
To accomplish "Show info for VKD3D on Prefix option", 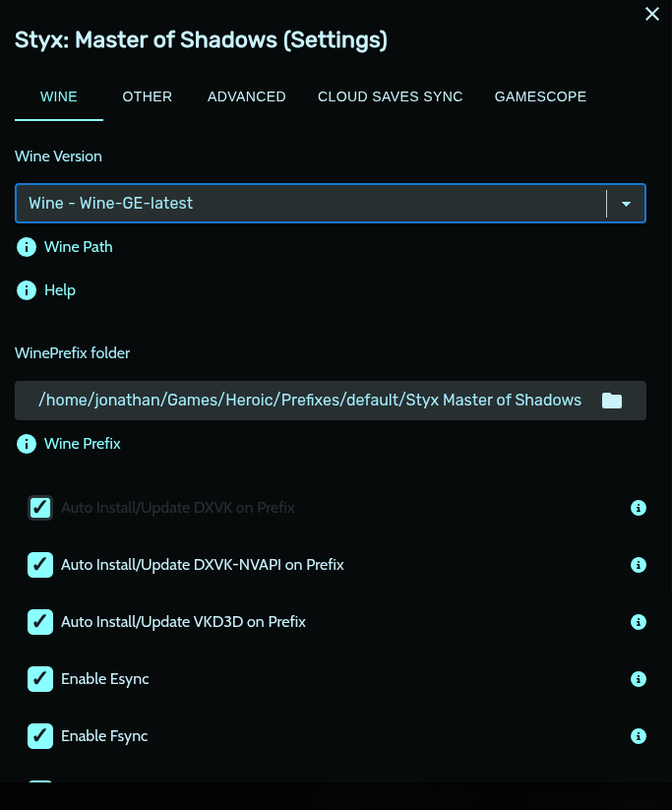I will (639, 622).
